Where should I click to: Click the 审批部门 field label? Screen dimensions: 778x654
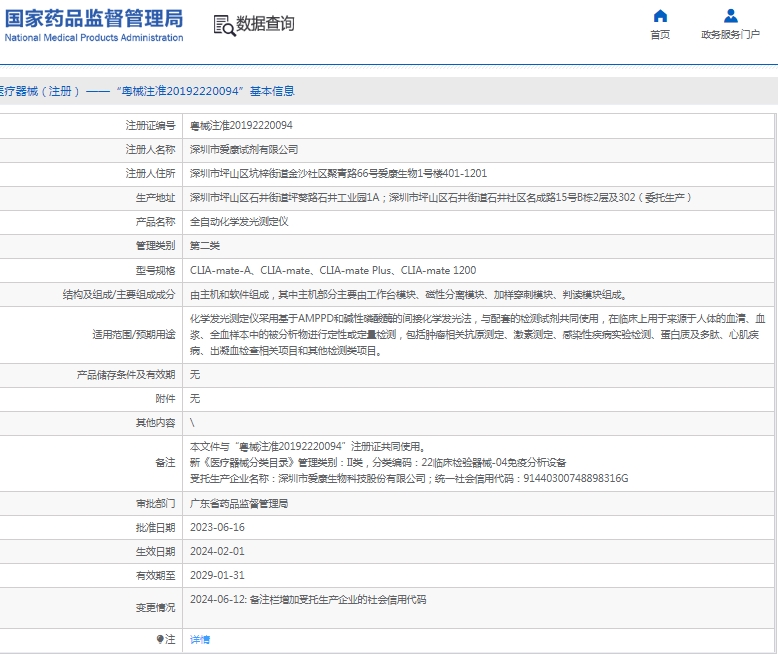pos(155,504)
